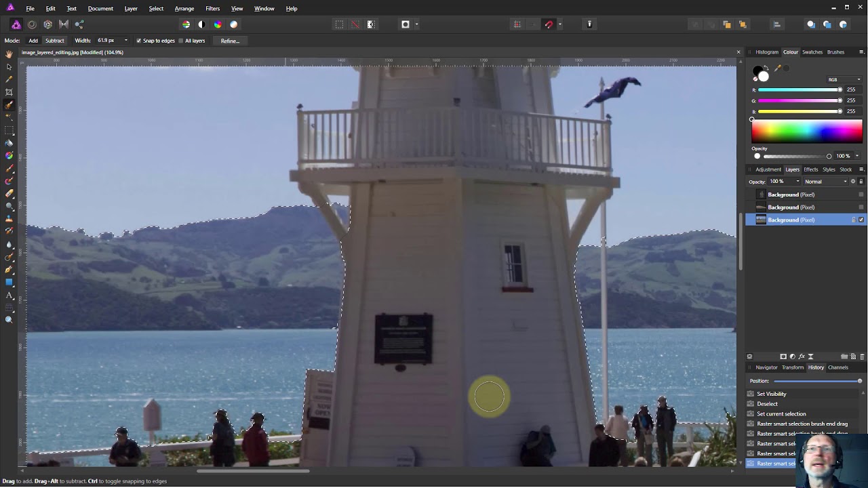Image resolution: width=868 pixels, height=488 pixels.
Task: Switch to Tone Mapping Persona
Action: (x=64, y=24)
